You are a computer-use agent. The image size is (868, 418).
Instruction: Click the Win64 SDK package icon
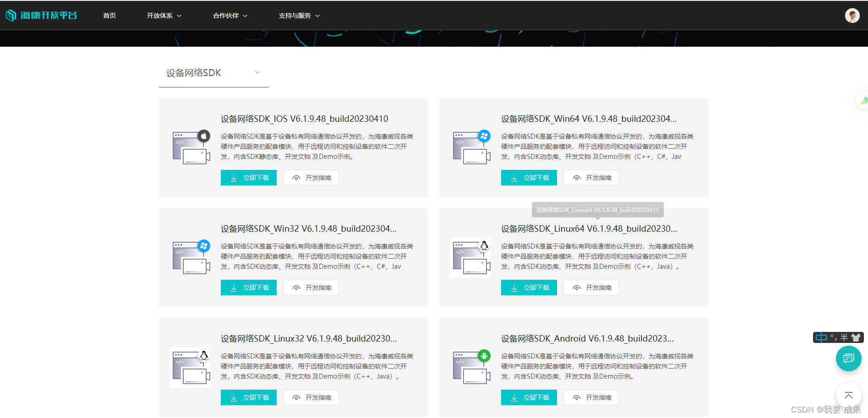pyautogui.click(x=471, y=147)
